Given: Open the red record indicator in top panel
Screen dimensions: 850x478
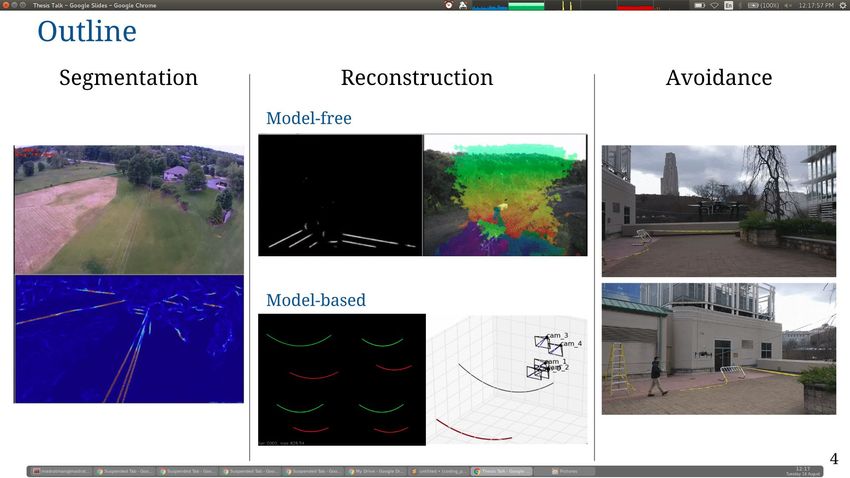Looking at the screenshot, I should point(448,5).
